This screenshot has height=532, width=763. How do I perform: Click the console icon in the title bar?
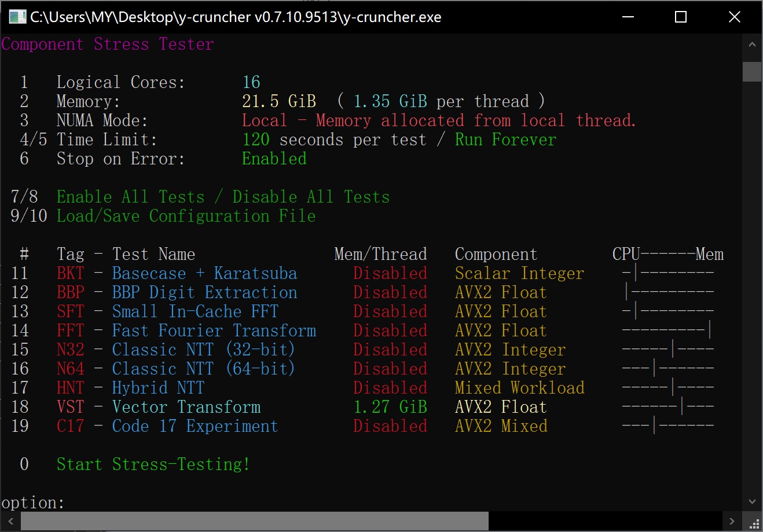17,17
